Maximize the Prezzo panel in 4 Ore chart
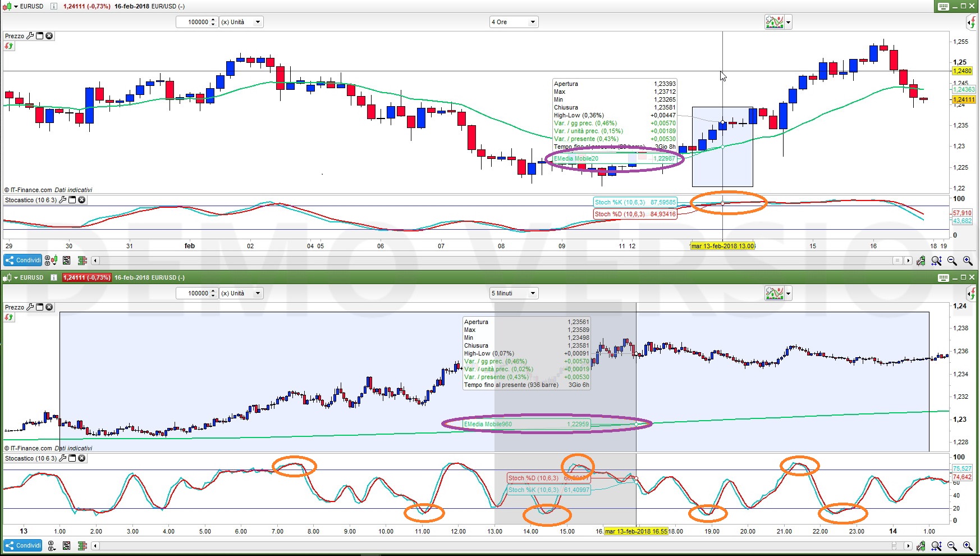This screenshot has width=980, height=556. 40,36
